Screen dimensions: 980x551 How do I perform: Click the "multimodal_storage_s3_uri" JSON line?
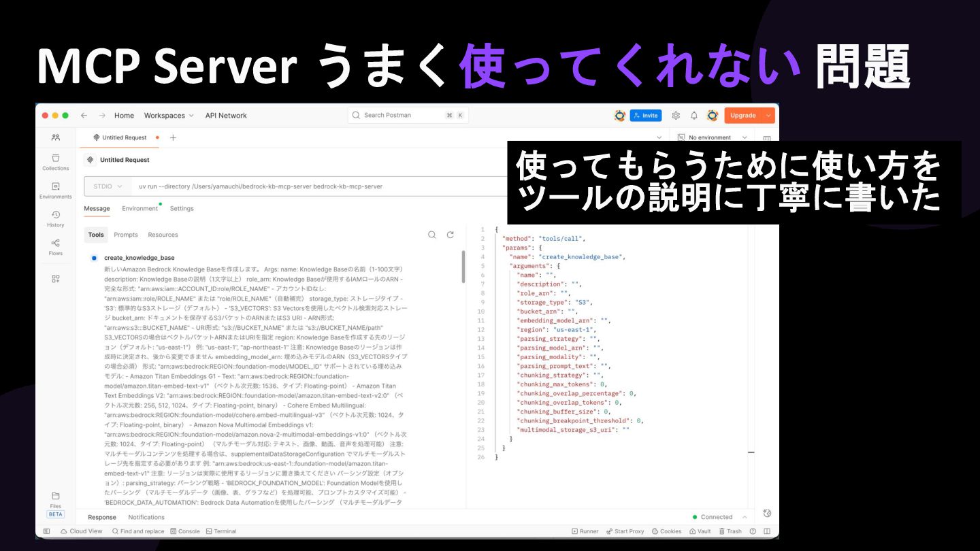click(x=574, y=430)
